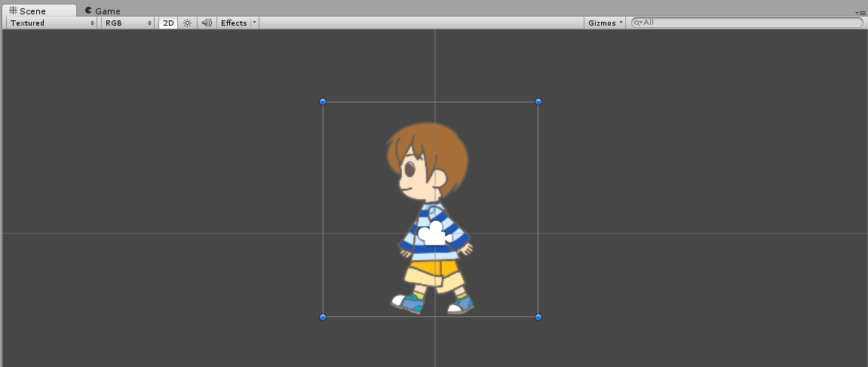Open the Gizmos dropdown menu
The image size is (868, 367).
(x=606, y=23)
